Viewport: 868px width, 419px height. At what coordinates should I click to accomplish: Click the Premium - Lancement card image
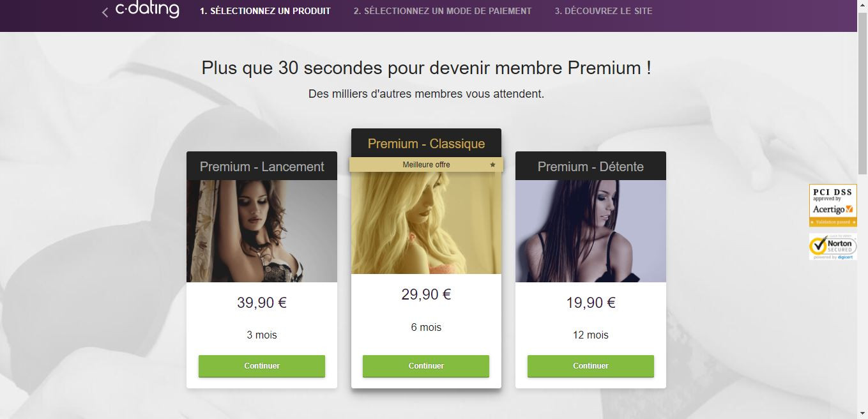(262, 231)
